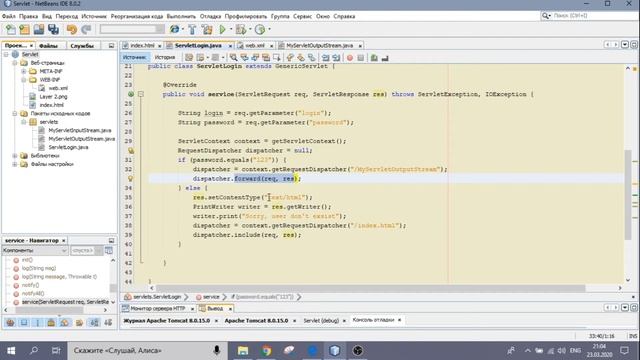Screen dimensions: 640x360
Task: Toggle Show Inherited Members in Navigator
Action: coord(10,323)
